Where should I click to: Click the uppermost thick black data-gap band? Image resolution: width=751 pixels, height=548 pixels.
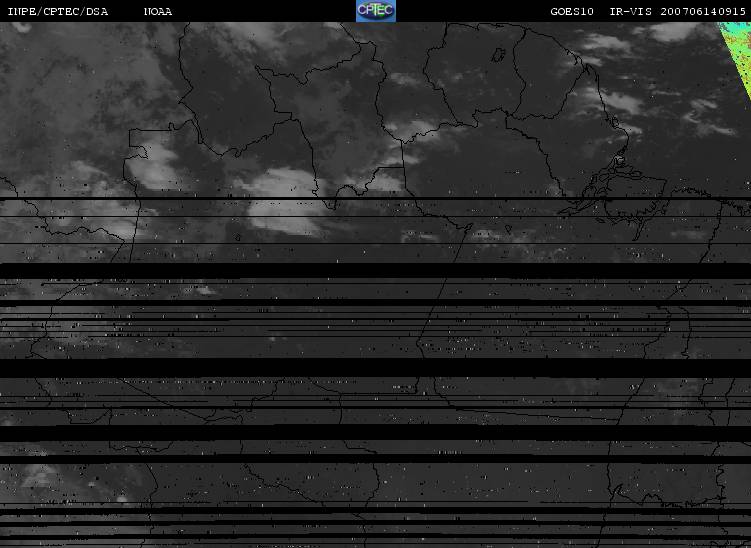pos(376,271)
